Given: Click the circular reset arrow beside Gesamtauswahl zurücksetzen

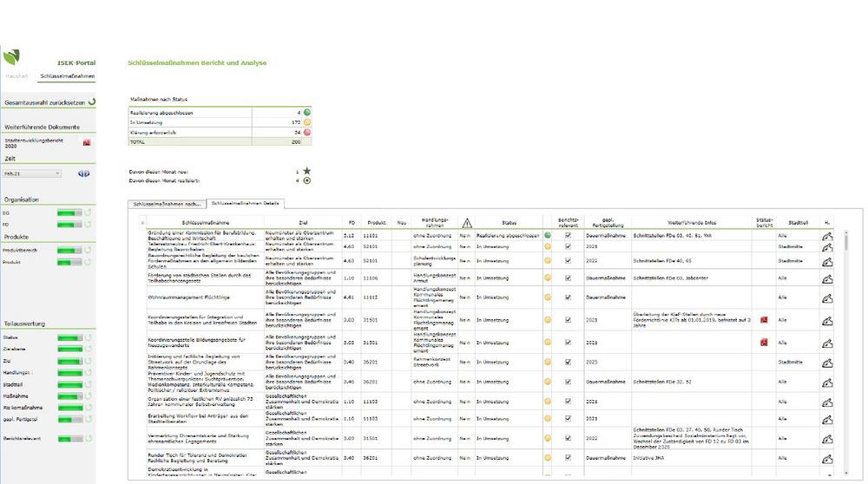Looking at the screenshot, I should 92,101.
